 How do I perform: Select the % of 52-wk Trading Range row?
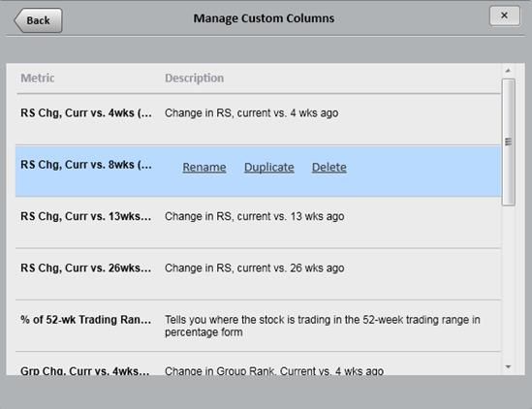click(258, 327)
